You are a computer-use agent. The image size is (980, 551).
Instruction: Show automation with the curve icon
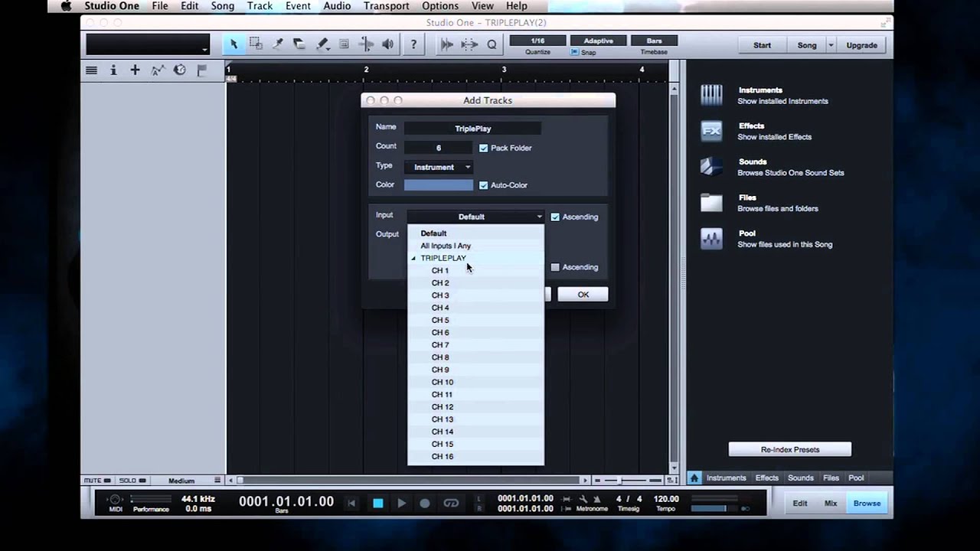158,70
